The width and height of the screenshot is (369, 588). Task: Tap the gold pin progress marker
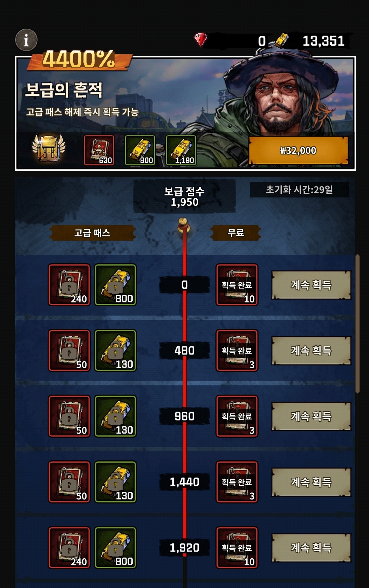click(184, 225)
